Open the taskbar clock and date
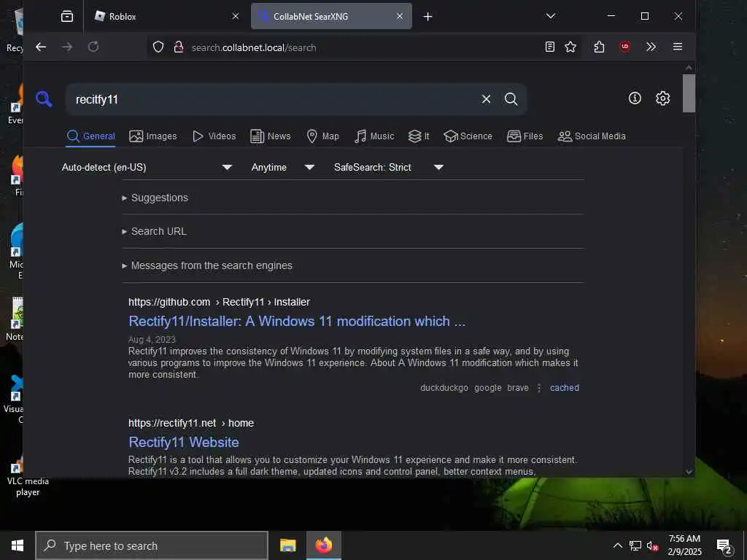 (684, 545)
